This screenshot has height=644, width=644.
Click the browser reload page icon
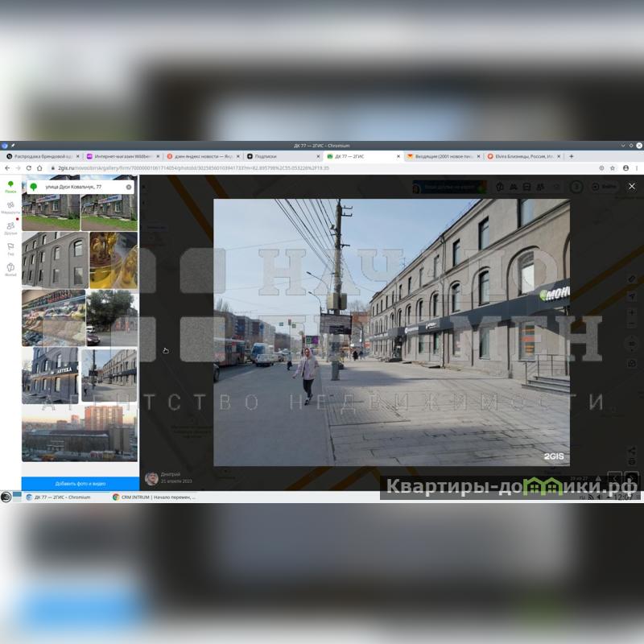29,167
